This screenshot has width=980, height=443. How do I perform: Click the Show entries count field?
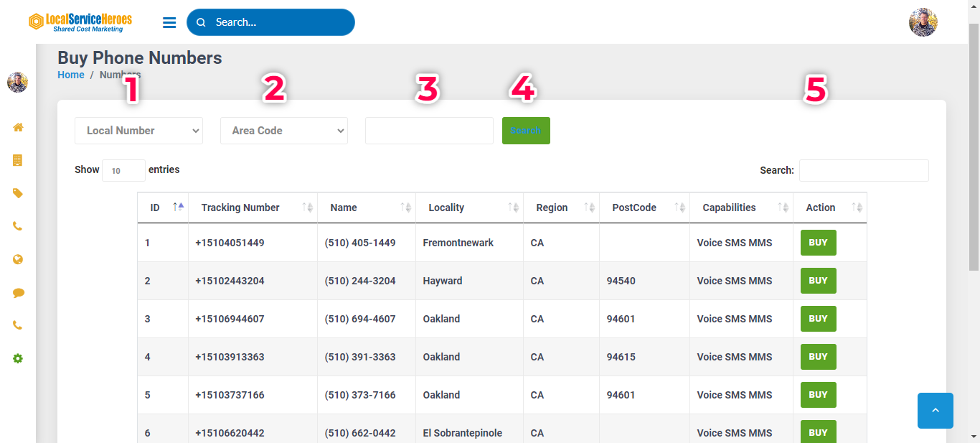(x=123, y=171)
